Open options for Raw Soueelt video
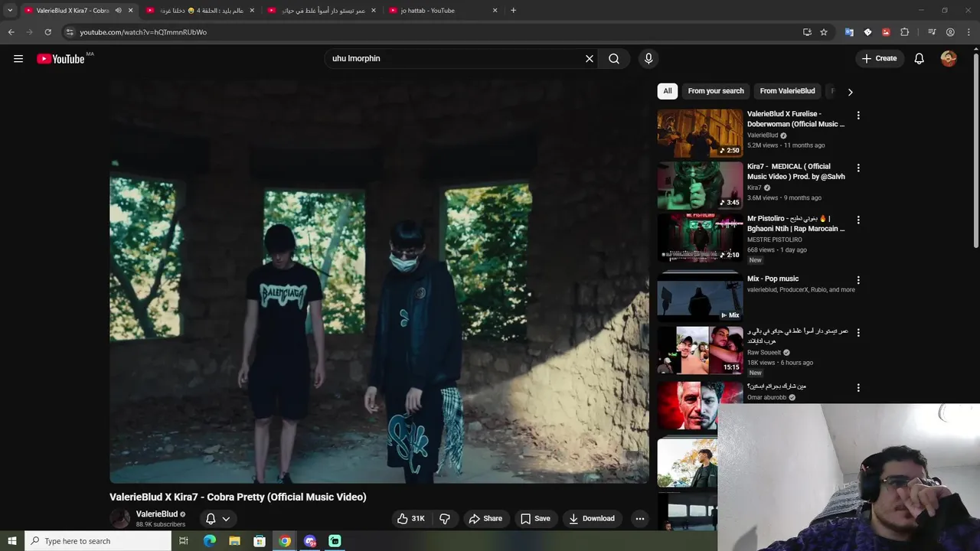The image size is (980, 551). click(858, 333)
